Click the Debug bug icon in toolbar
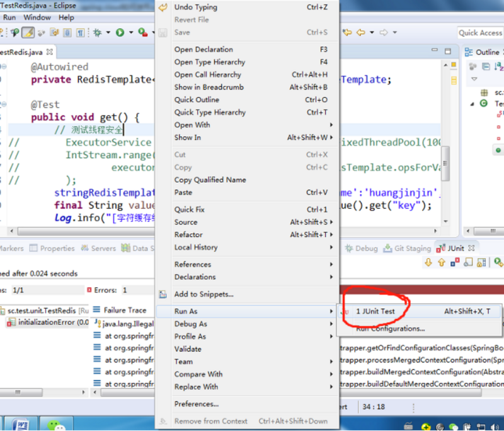The image size is (504, 431). (98, 33)
